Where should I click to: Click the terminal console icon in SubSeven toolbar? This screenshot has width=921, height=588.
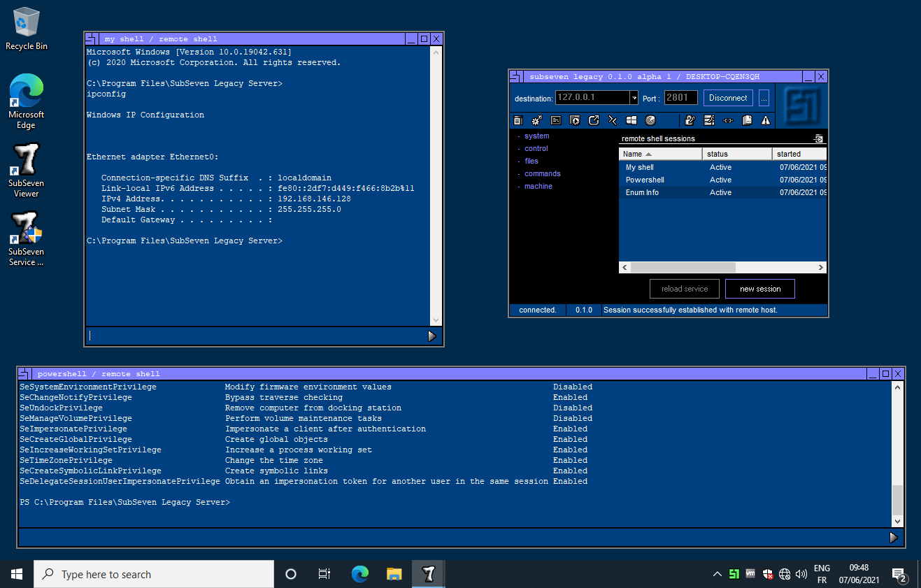[556, 120]
